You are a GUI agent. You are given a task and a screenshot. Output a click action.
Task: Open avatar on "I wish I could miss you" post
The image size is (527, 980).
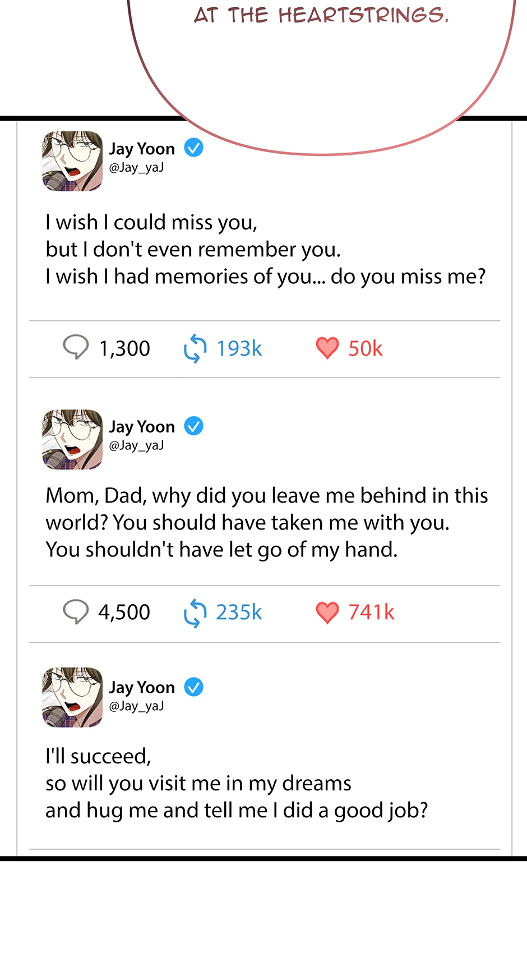(72, 161)
